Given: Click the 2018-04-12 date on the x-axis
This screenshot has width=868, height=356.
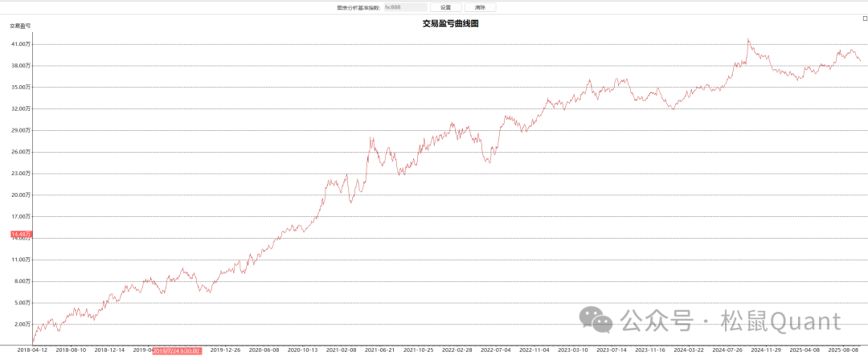Looking at the screenshot, I should (32, 350).
